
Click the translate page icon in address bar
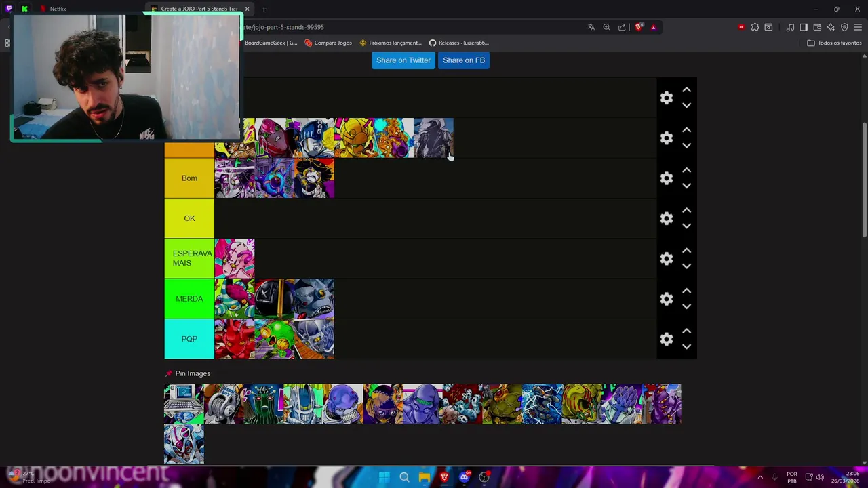pyautogui.click(x=591, y=27)
